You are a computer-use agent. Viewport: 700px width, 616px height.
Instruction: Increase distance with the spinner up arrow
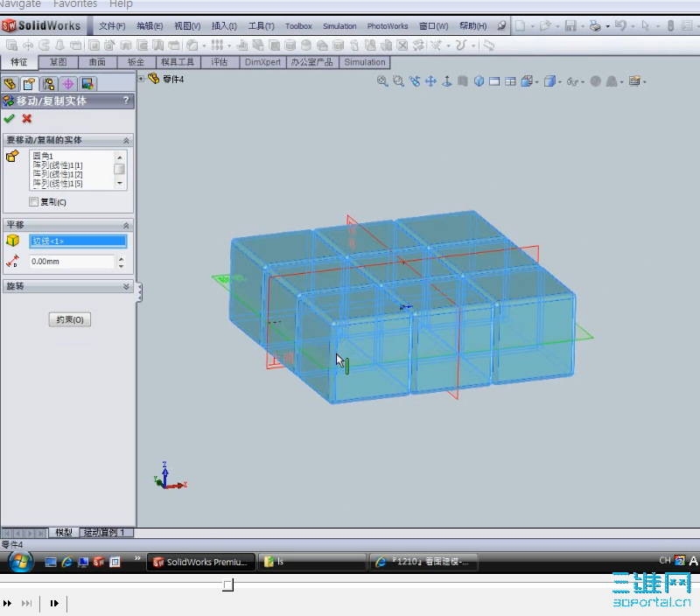[x=122, y=258]
